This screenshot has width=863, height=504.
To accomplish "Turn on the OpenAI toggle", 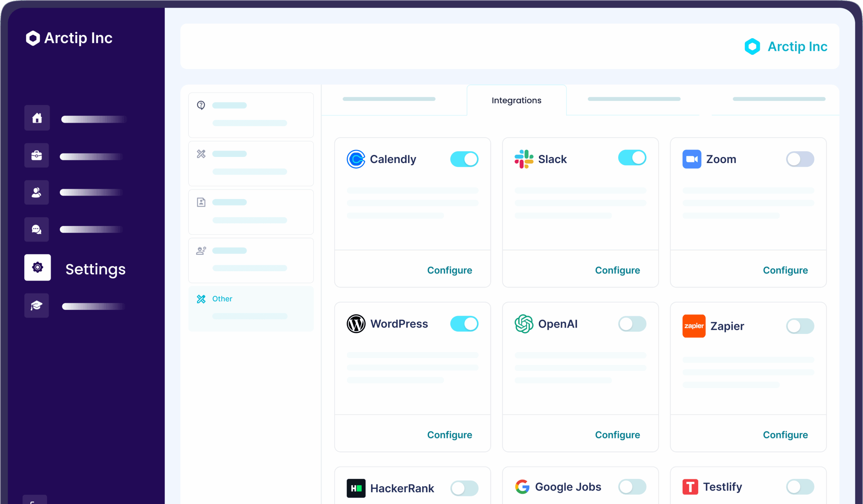I will click(x=632, y=324).
